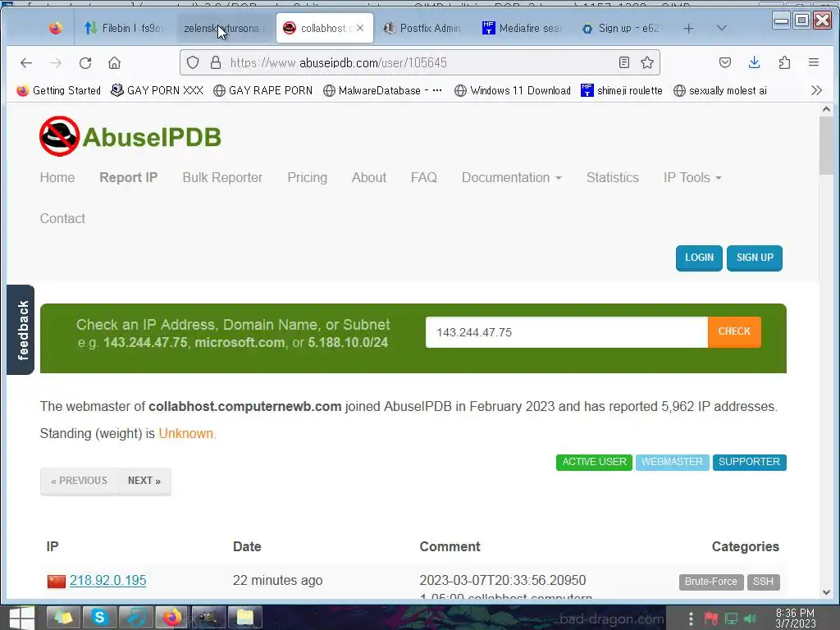Switch to the Postfix Admin tab
The width and height of the screenshot is (840, 630).
pyautogui.click(x=422, y=28)
